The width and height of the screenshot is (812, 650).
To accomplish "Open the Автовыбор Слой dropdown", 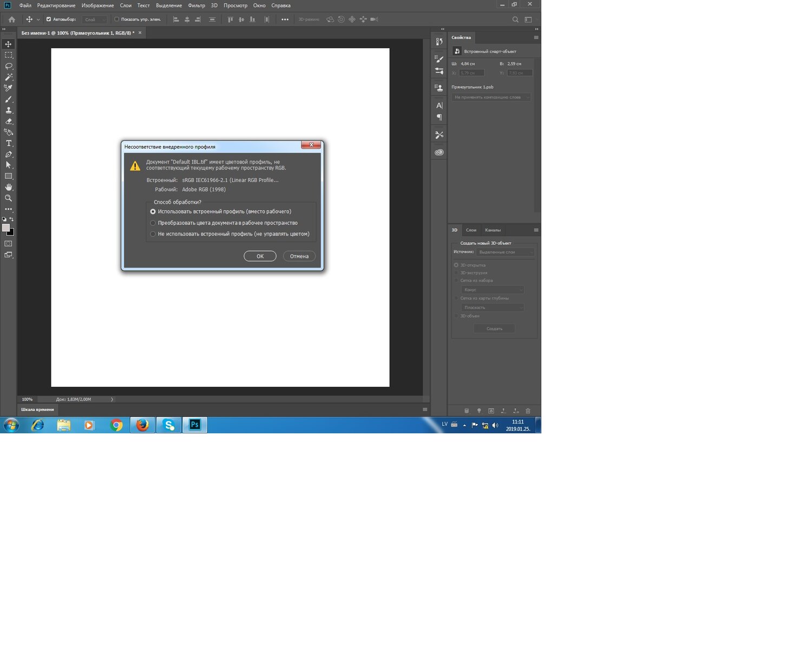I will click(95, 19).
